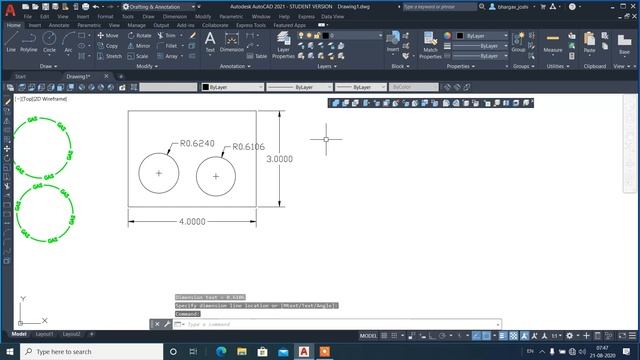Select the Dimension tool
This screenshot has height=360, width=640.
[x=231, y=41]
